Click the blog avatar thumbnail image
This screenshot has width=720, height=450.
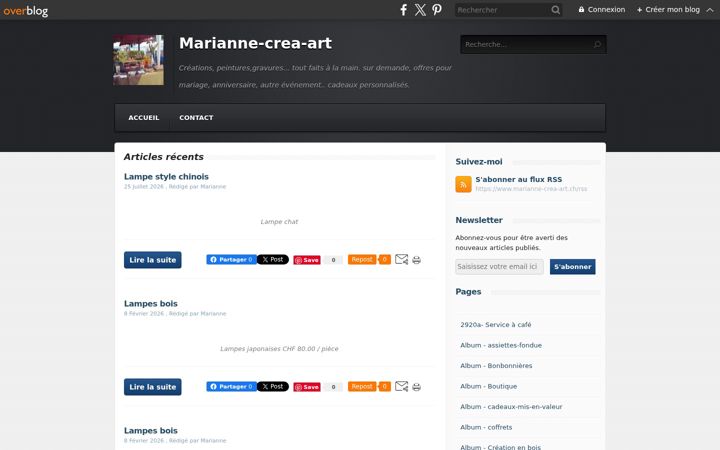(138, 60)
